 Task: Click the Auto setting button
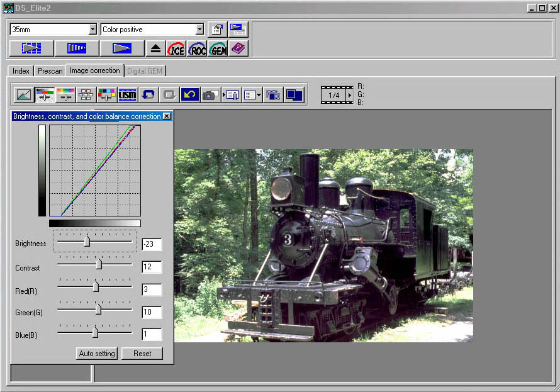[x=97, y=354]
